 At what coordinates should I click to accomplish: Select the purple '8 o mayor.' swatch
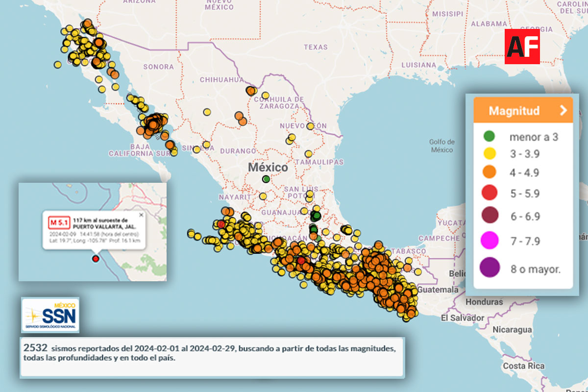(x=489, y=268)
